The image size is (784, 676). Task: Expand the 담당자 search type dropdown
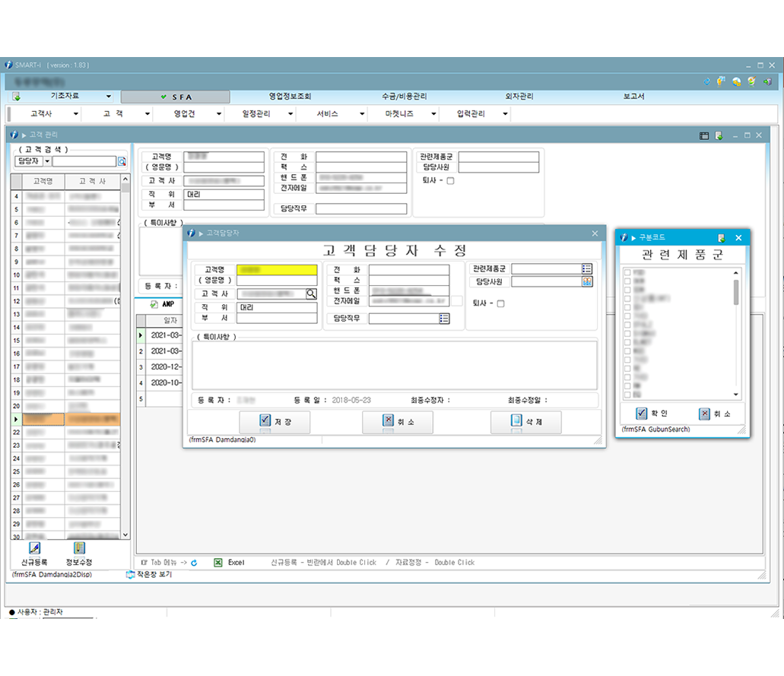click(47, 161)
